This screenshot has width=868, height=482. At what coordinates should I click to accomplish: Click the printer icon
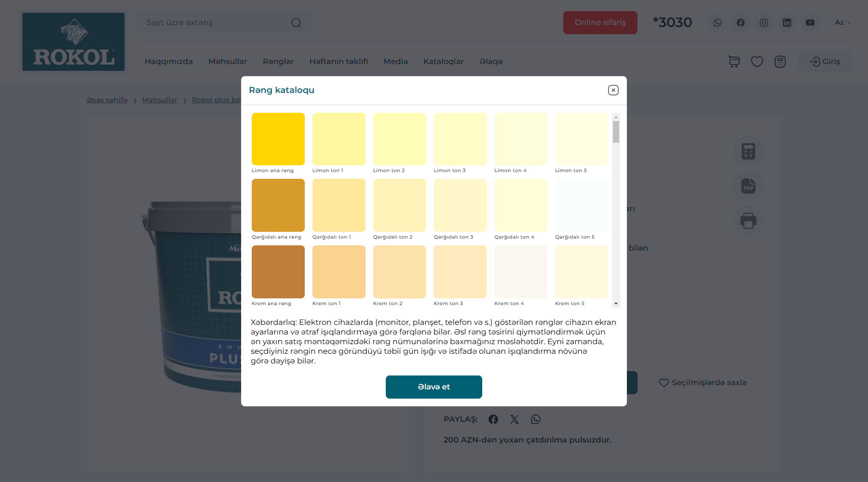(x=748, y=221)
